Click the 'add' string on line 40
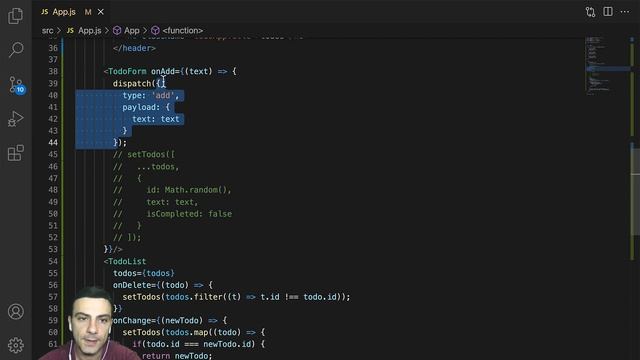The height and width of the screenshot is (360, 640). click(163, 96)
